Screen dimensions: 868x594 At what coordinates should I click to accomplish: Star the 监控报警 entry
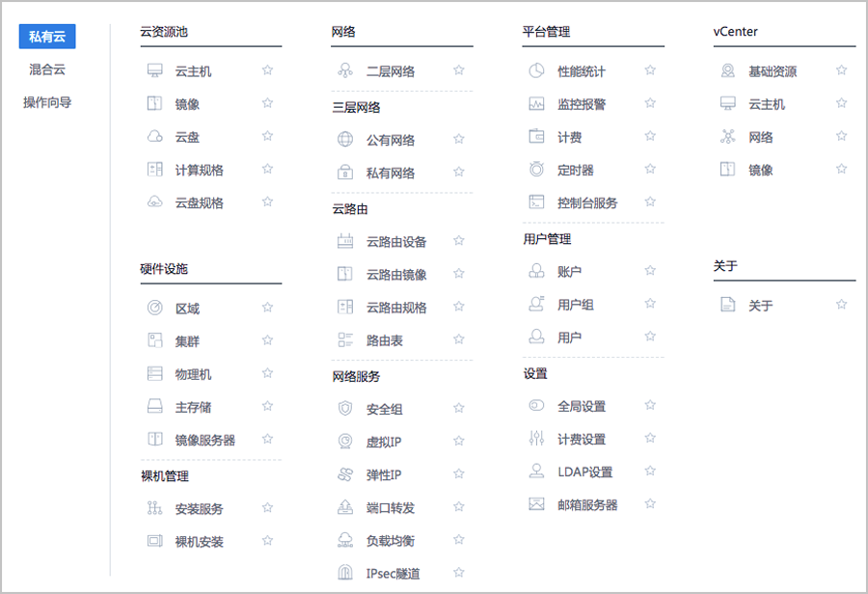pyautogui.click(x=650, y=103)
